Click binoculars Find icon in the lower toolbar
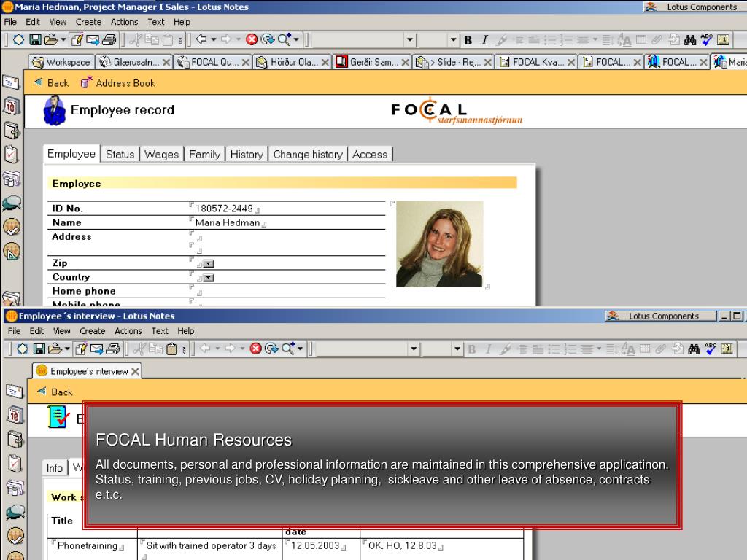 pyautogui.click(x=694, y=349)
